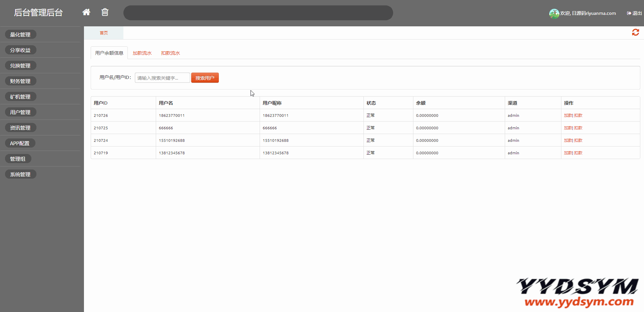Open the 矿机管理 sidebar section
This screenshot has height=312, width=644.
click(21, 97)
